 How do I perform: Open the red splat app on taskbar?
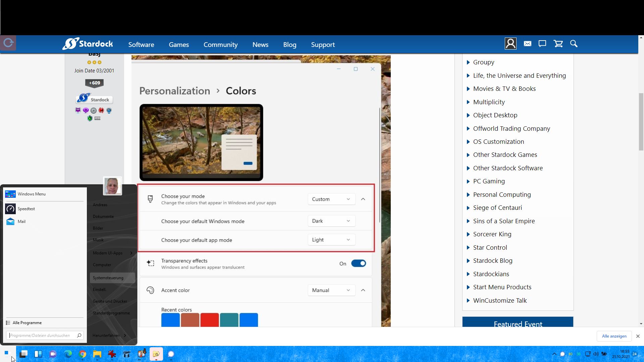pos(112,354)
